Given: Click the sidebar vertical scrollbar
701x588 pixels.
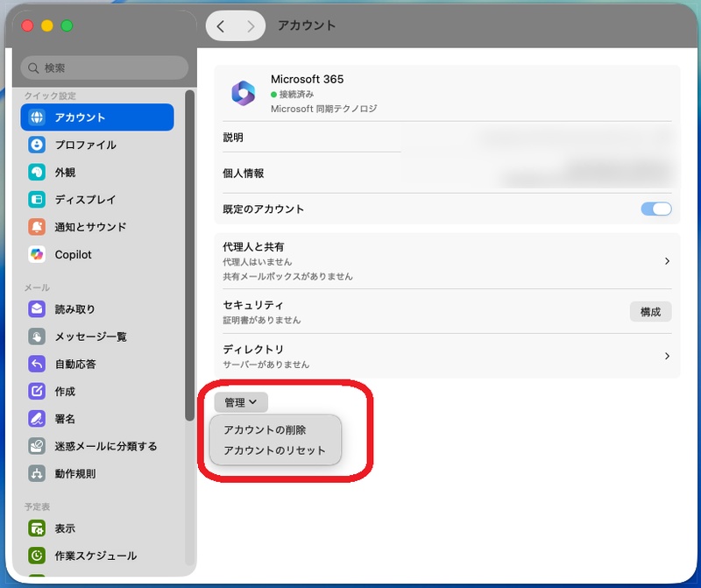Looking at the screenshot, I should tap(189, 255).
